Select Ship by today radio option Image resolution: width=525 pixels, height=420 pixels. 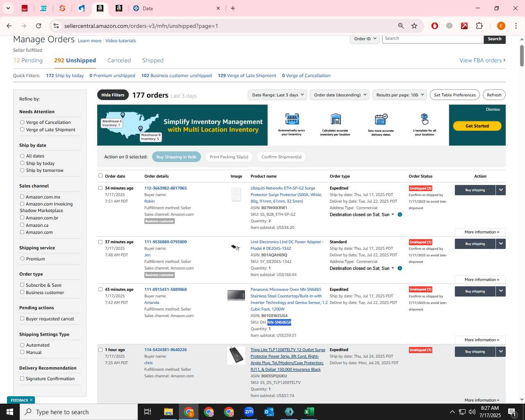tap(22, 163)
